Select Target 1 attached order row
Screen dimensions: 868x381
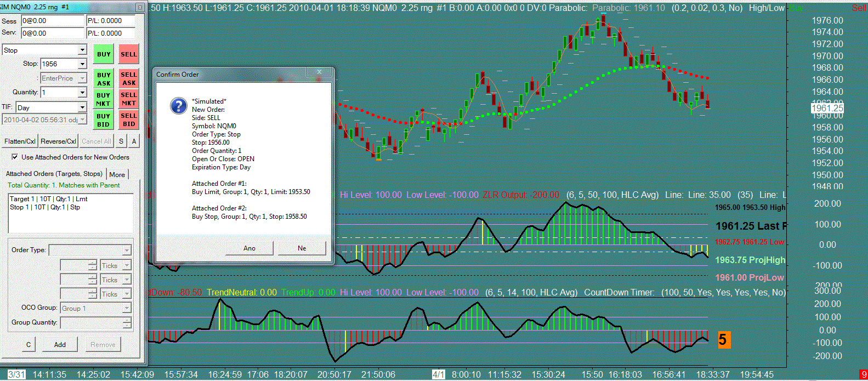click(x=71, y=199)
